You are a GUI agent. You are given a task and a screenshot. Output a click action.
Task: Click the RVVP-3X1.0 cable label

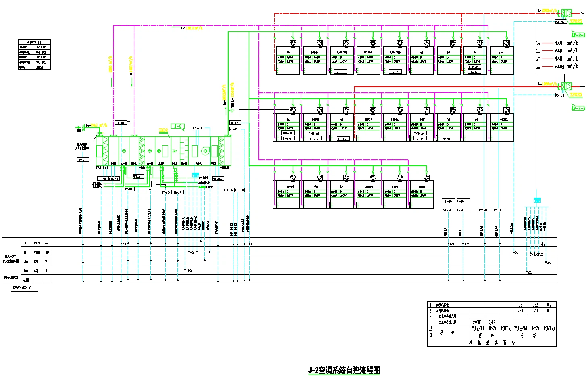(22, 288)
